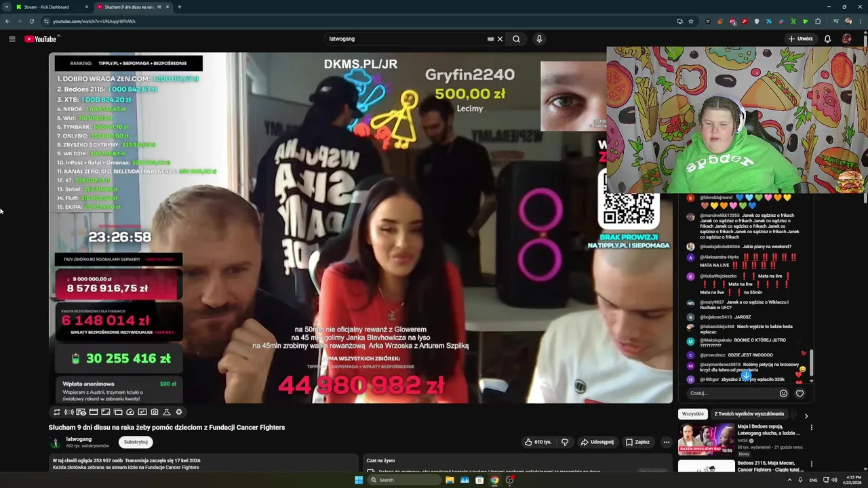Click the Utwórz create button
This screenshot has width=868, height=488.
pyautogui.click(x=800, y=39)
